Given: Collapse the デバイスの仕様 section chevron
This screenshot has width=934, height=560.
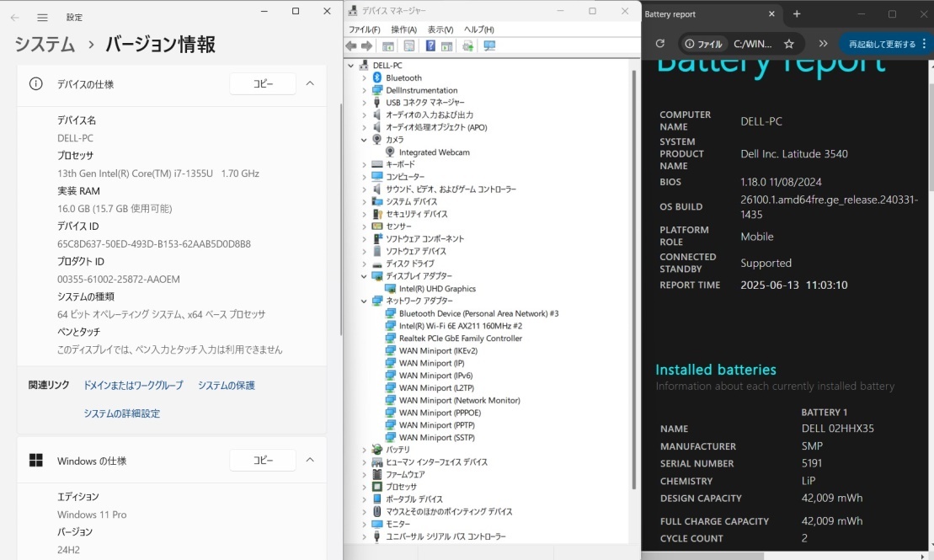Looking at the screenshot, I should coord(310,83).
